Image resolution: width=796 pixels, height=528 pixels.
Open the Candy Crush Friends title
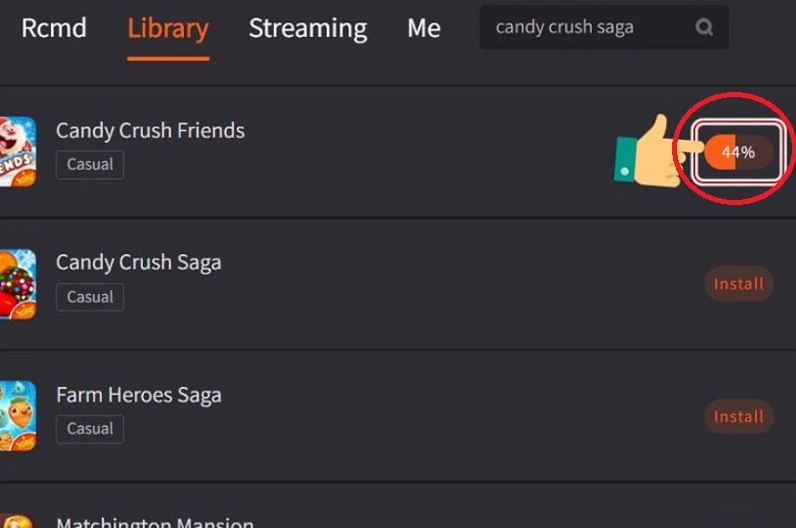(x=150, y=130)
